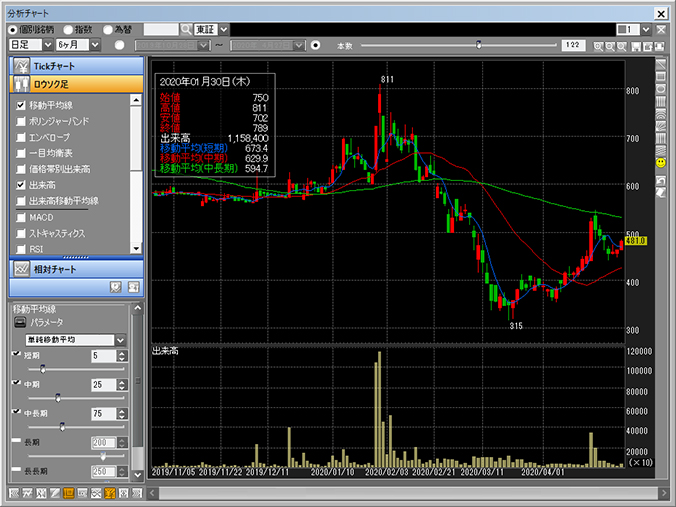Uncheck the 出来高 checkbox
676x507 pixels.
click(21, 185)
